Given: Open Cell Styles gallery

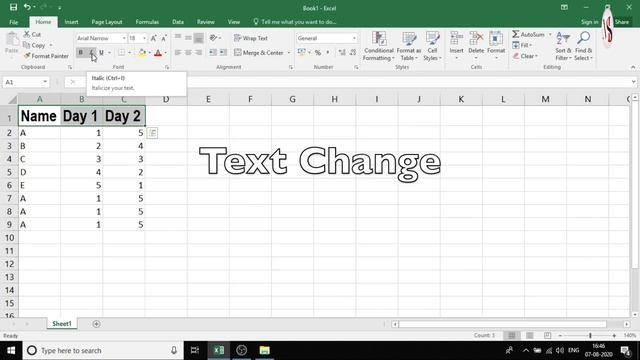Looking at the screenshot, I should point(432,46).
